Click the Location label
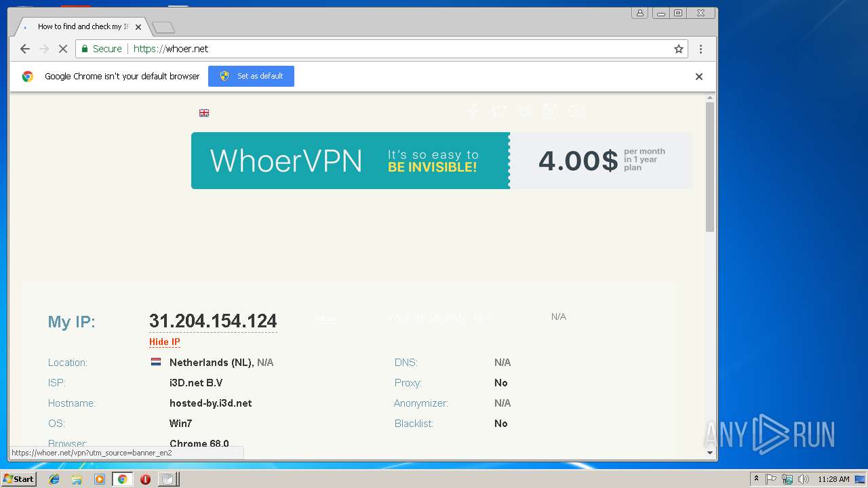The height and width of the screenshot is (488, 868). click(68, 363)
